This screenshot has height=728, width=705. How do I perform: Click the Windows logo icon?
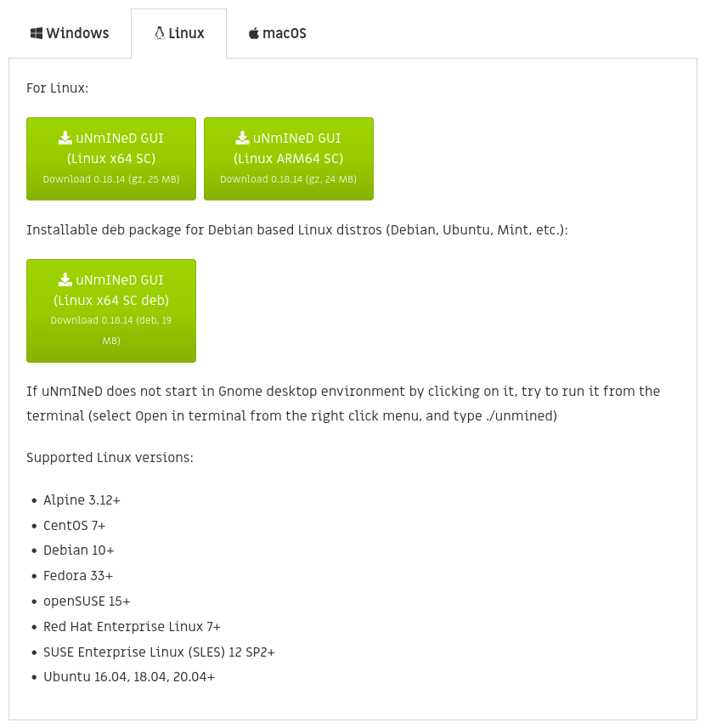pos(37,33)
